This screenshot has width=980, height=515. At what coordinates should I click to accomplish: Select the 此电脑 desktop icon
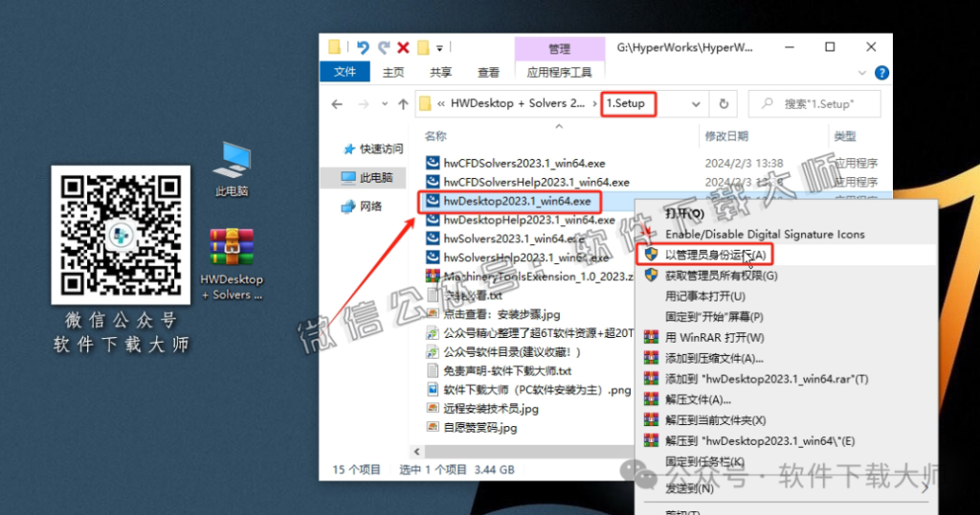click(x=232, y=168)
